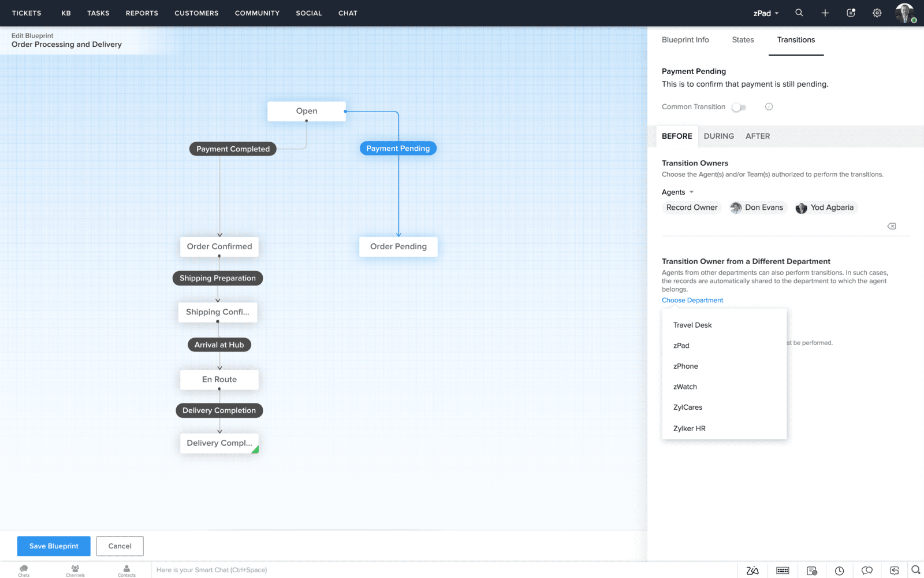The image size is (924, 578).
Task: Click the bottom-right search magnifier icon
Action: click(x=916, y=570)
